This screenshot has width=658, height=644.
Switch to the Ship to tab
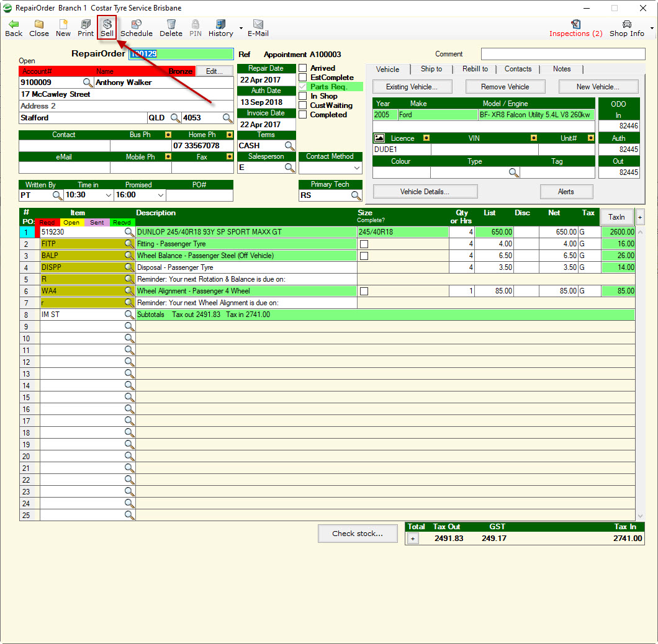coord(431,69)
